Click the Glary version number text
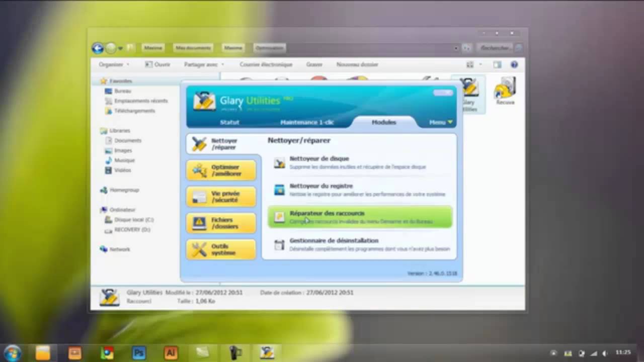 (x=432, y=274)
